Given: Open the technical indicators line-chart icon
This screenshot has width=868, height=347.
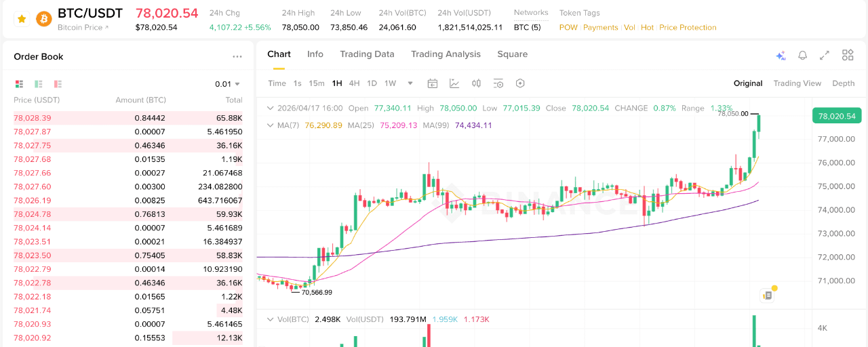Looking at the screenshot, I should pos(454,83).
